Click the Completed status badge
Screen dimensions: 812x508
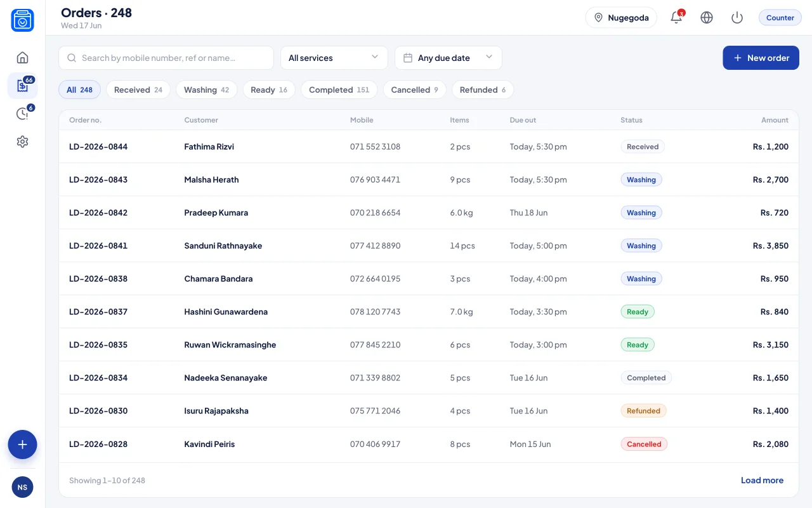pyautogui.click(x=646, y=378)
